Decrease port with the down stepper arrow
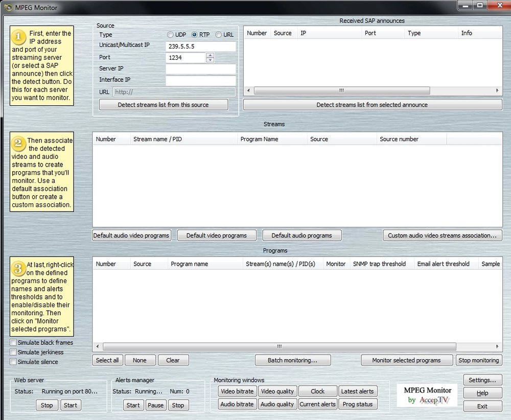Viewport: 511px width, 420px height. pos(210,60)
